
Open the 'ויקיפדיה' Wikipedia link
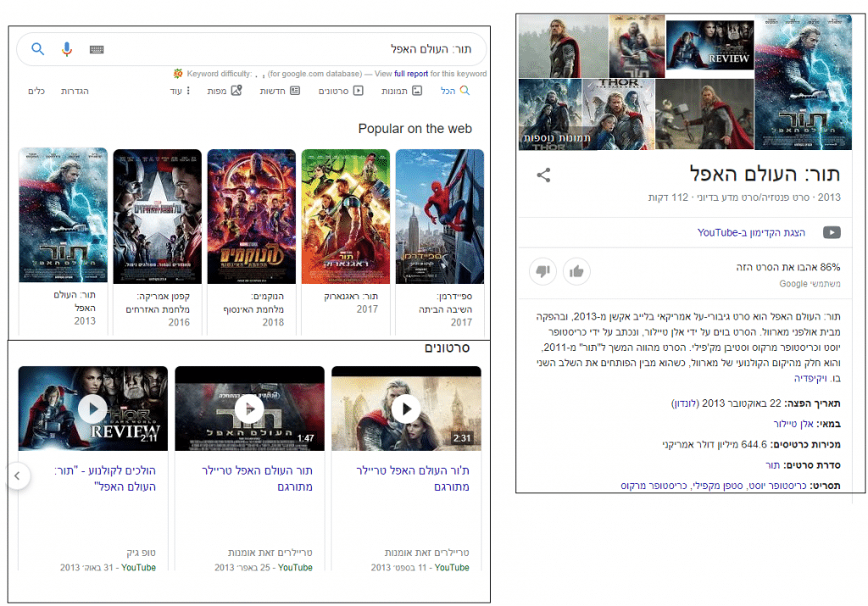(810, 379)
